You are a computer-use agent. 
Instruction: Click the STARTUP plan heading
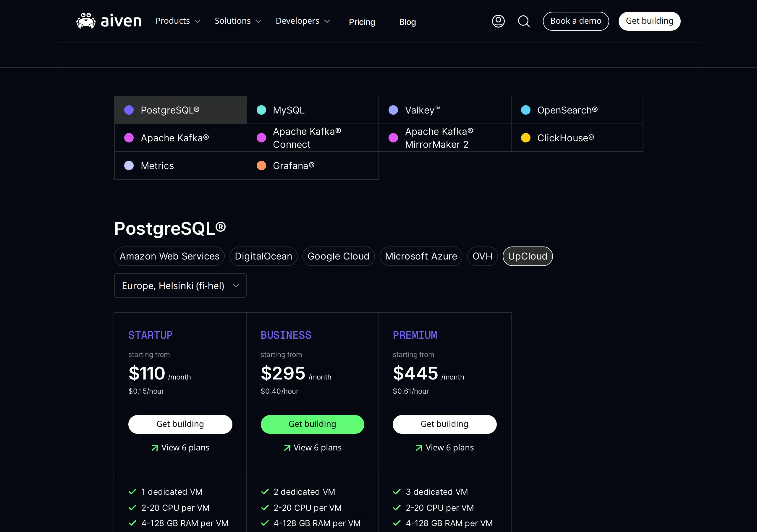[x=151, y=335]
